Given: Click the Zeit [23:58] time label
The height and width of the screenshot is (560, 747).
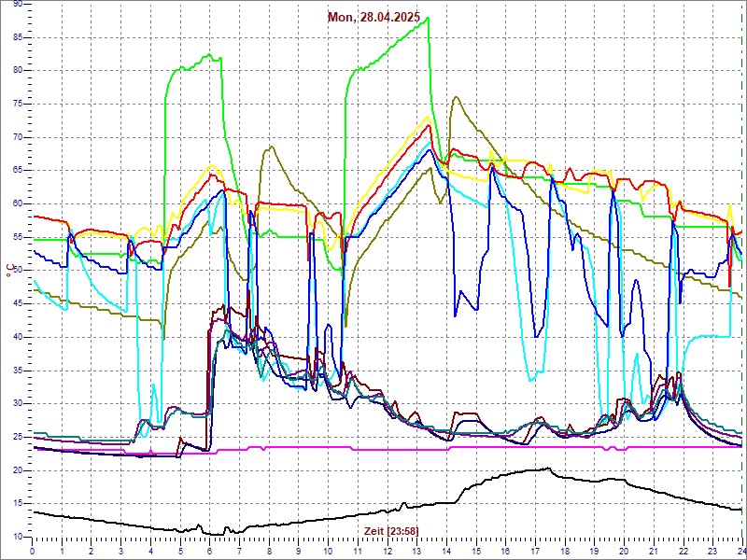Looking at the screenshot, I should [x=391, y=530].
